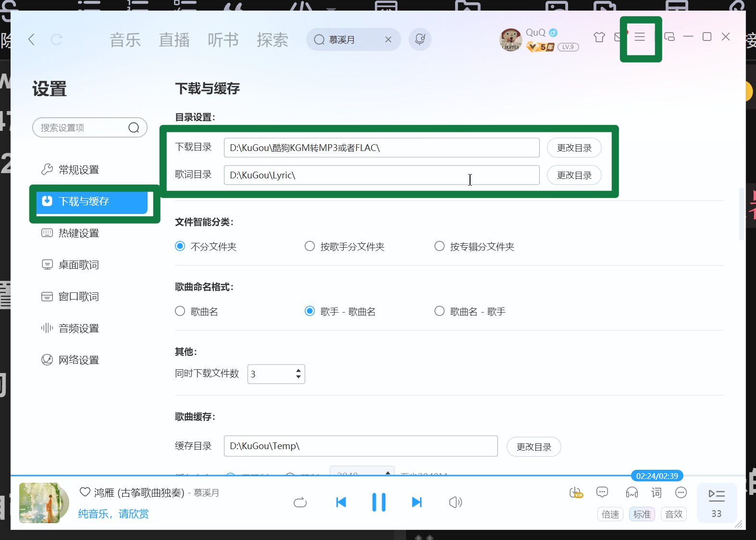
Task: Click 更改目录 for 歌词目录
Action: click(x=574, y=175)
